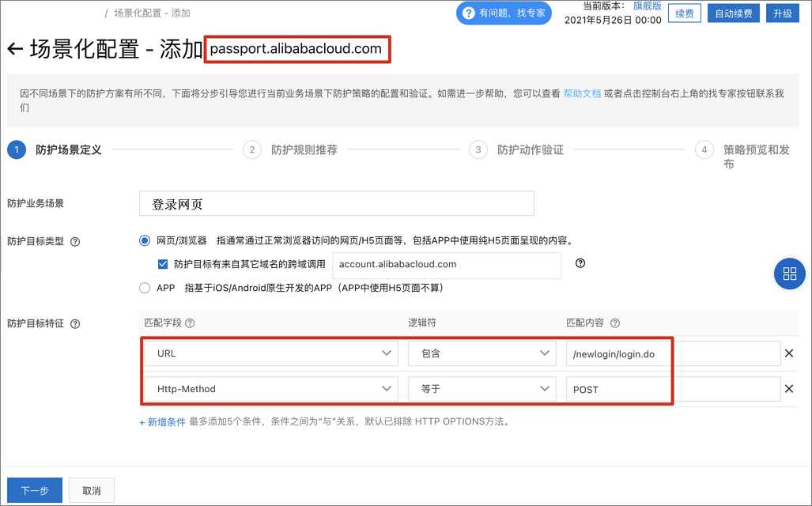812x506 pixels.
Task: Open the 有问题，找专家 expert help button
Action: click(x=504, y=13)
